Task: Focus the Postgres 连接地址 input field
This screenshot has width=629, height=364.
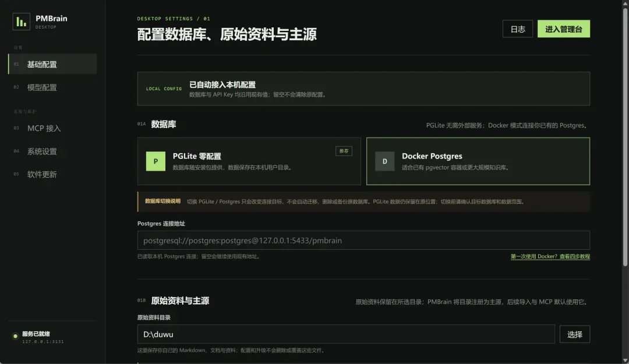Action: click(x=363, y=241)
